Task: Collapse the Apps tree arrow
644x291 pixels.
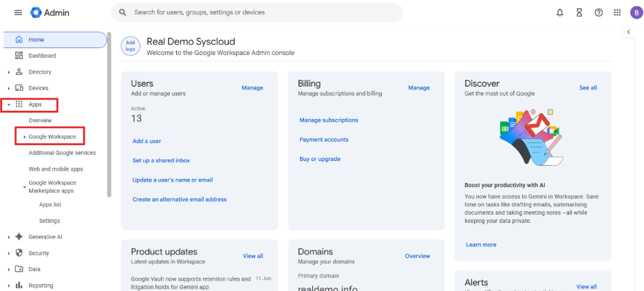Action: click(x=9, y=105)
